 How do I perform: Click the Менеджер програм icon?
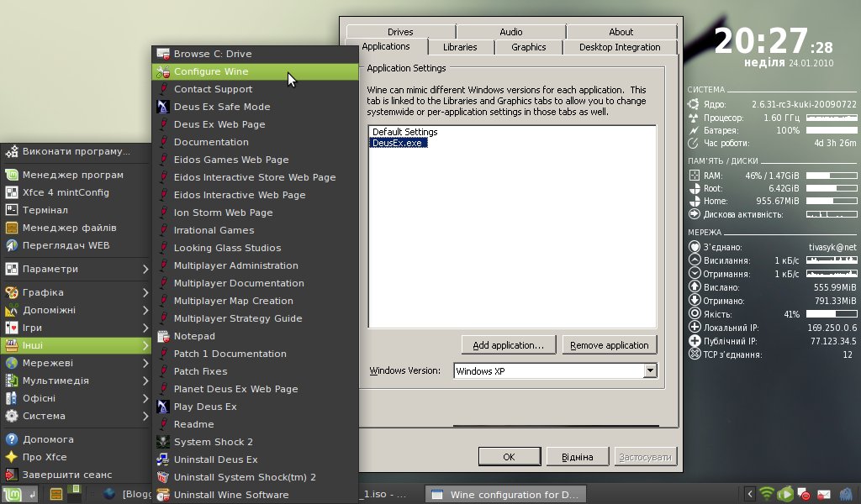12,175
